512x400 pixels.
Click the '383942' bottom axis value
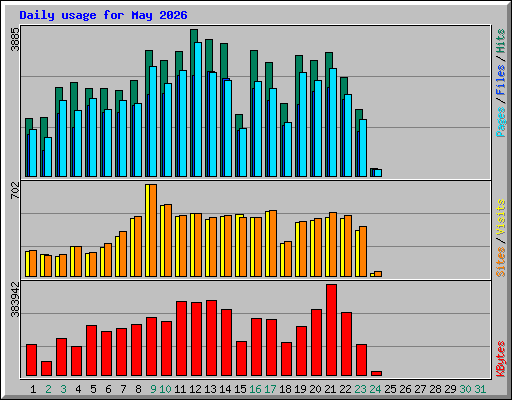click(15, 299)
